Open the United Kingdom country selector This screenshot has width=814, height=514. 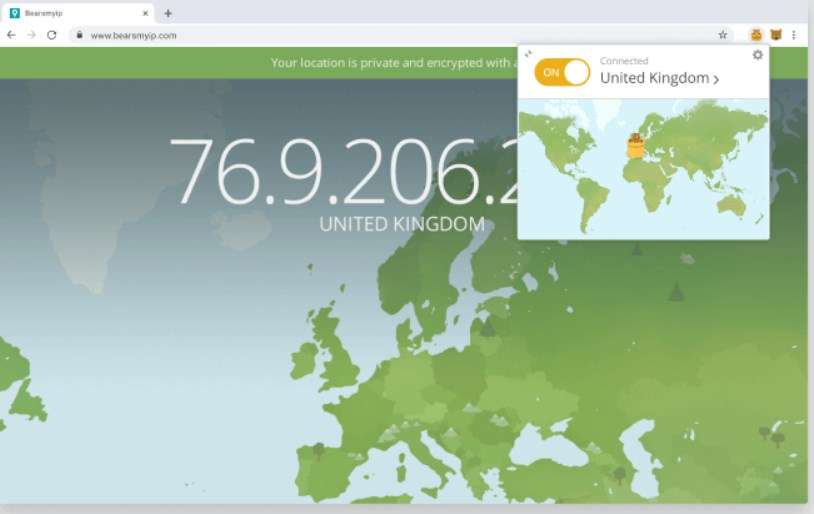point(659,78)
